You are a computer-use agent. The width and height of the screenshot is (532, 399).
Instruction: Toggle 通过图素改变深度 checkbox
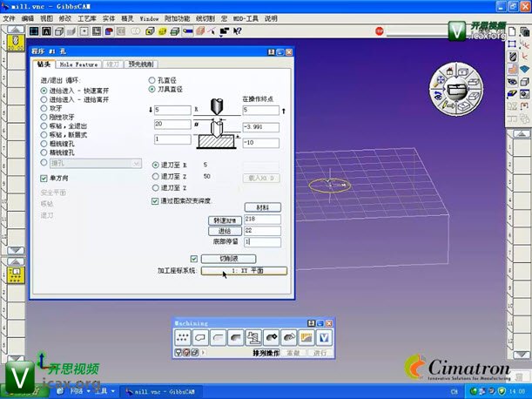click(x=155, y=200)
